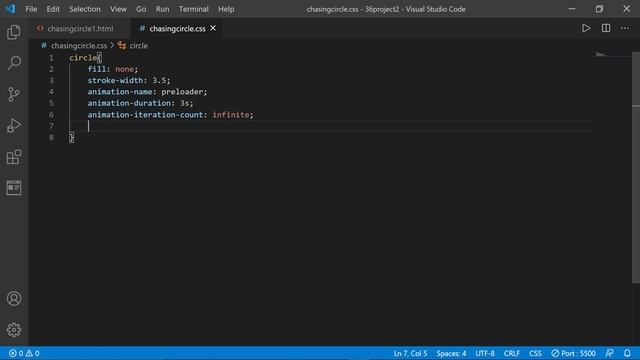This screenshot has width=640, height=360.
Task: Click the closing brace on line 8
Action: point(72,138)
